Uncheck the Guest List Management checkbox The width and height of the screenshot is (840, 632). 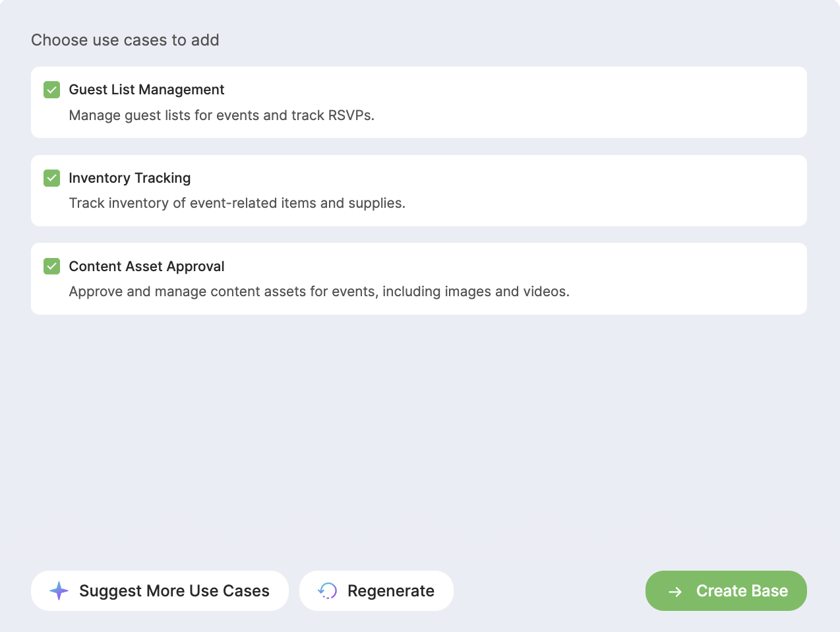pos(52,90)
